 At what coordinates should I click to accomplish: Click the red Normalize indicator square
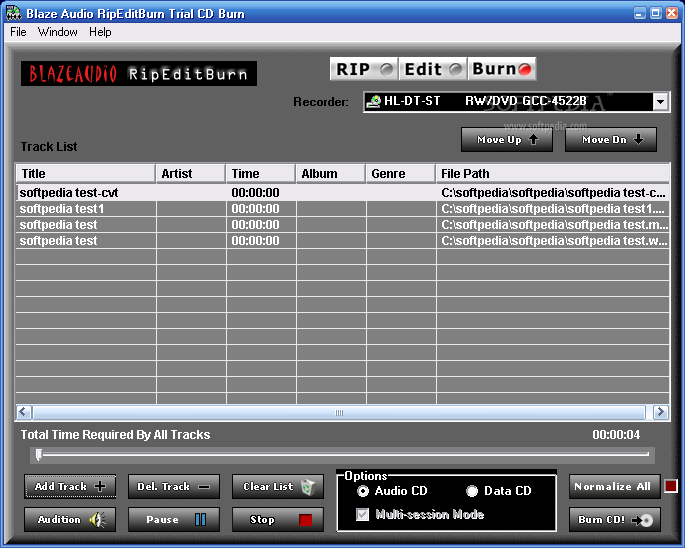click(x=671, y=486)
